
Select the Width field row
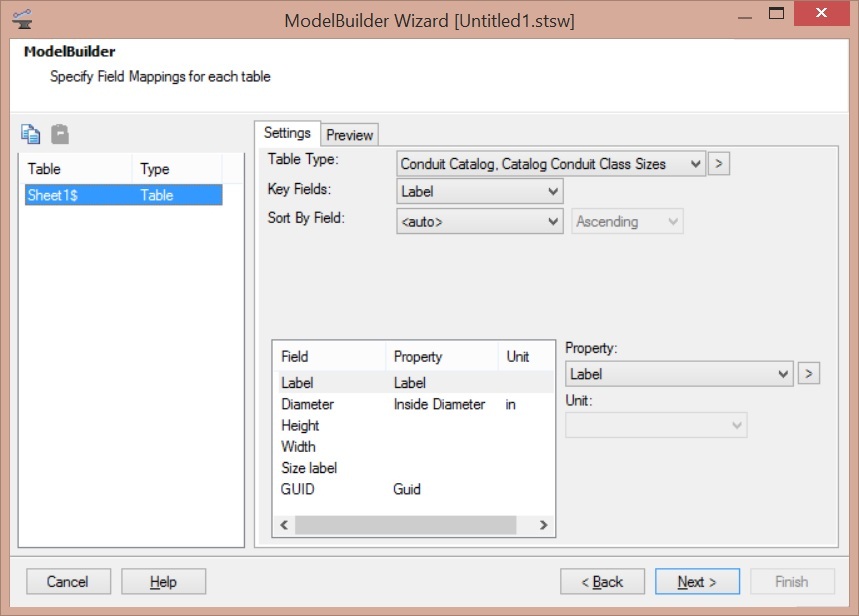tap(416, 447)
